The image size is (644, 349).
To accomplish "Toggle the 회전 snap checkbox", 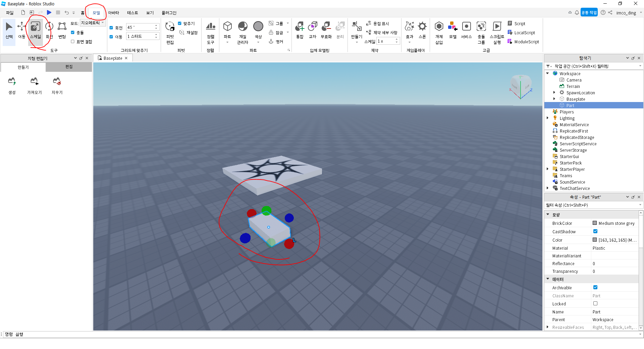I will coord(111,28).
